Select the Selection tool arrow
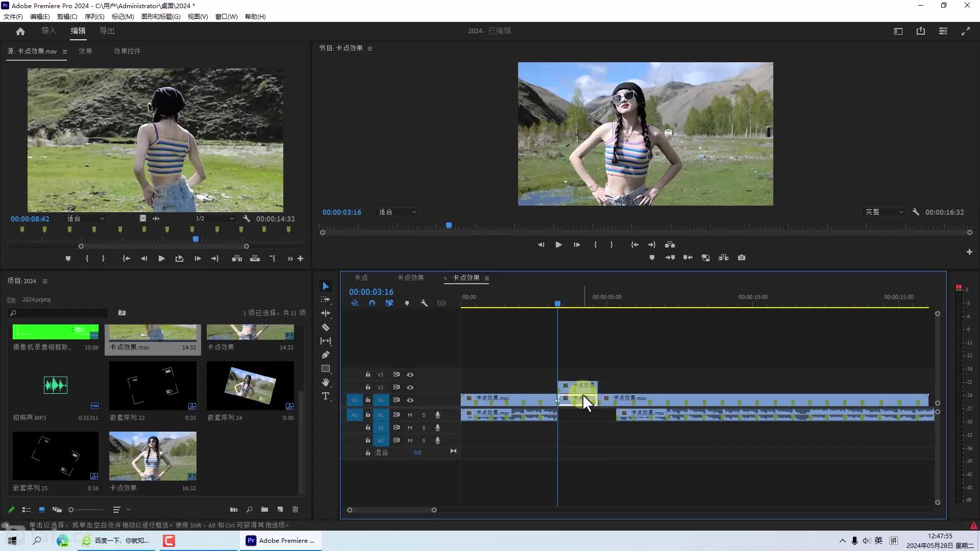This screenshot has height=551, width=980. click(x=326, y=286)
